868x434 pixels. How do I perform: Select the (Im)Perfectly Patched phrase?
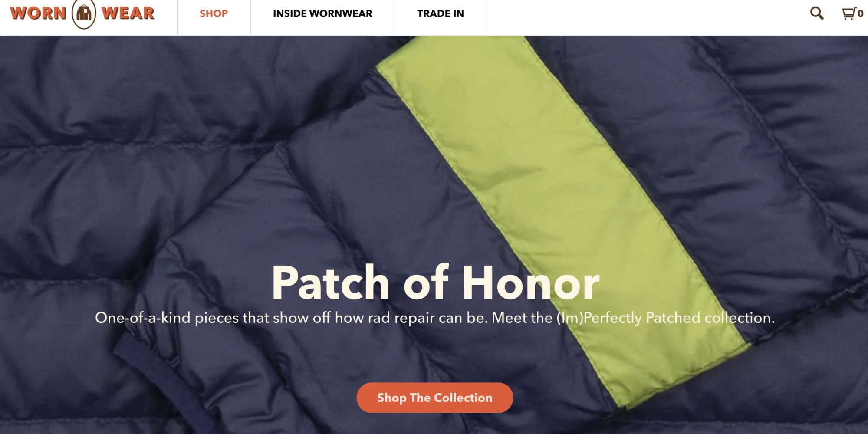click(x=628, y=318)
